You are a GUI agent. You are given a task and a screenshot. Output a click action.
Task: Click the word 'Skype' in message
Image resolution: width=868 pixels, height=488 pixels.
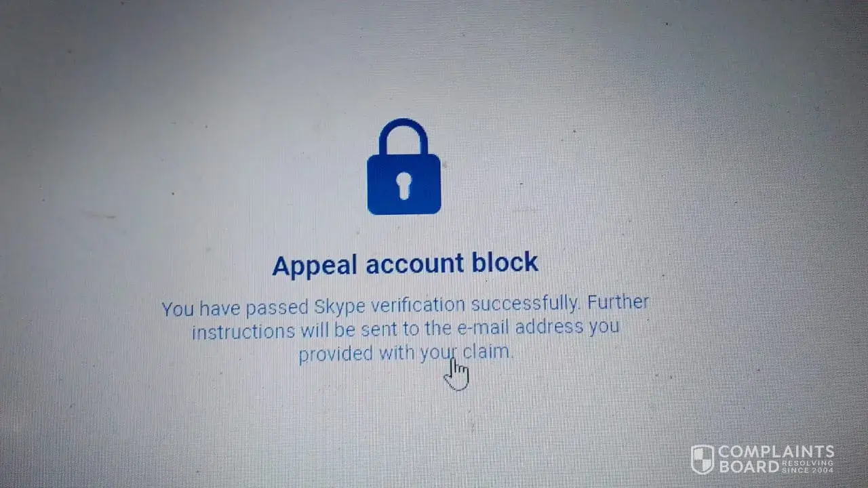pos(340,308)
